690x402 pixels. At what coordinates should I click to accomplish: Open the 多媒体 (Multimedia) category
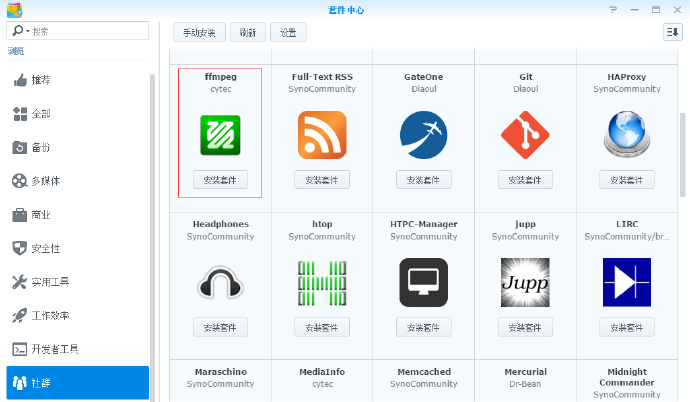pyautogui.click(x=78, y=181)
